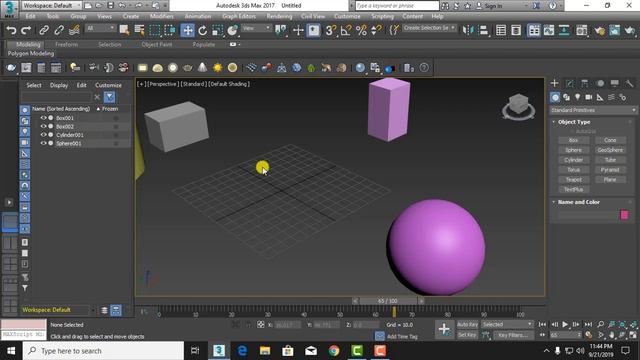Click the sun light icon in the lower toolbar
Screen dimensions: 640x360
pyautogui.click(x=218, y=68)
